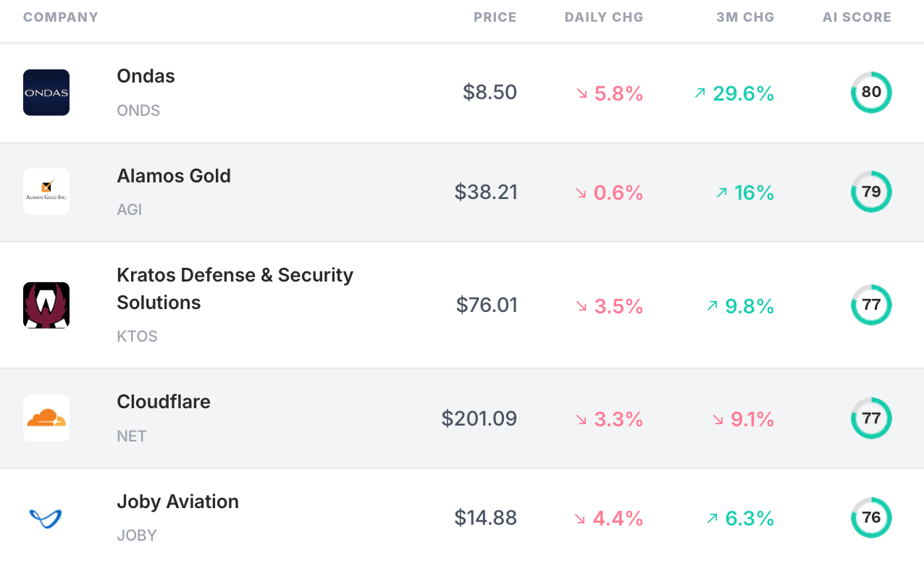Screen dimensions: 924x566
Task: Click the COMPANY column header
Action: 61,17
